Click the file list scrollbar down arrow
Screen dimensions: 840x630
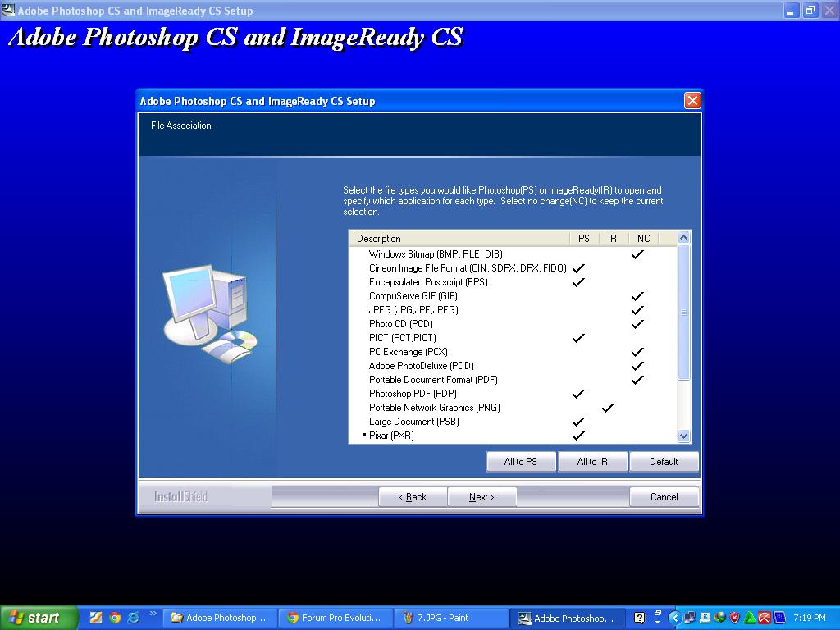[x=683, y=436]
